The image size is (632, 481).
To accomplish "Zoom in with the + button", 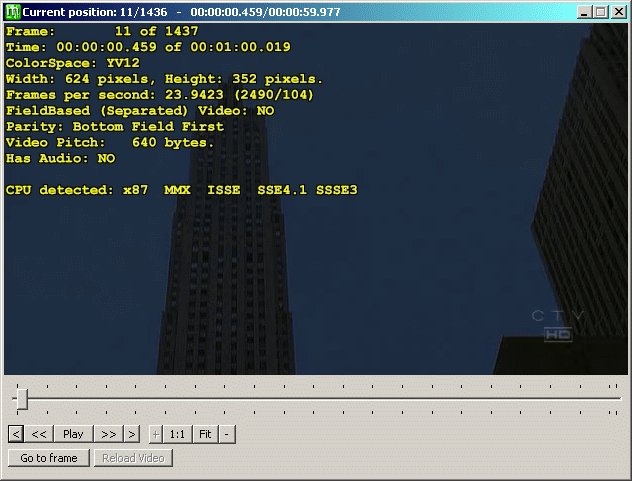I will (156, 434).
